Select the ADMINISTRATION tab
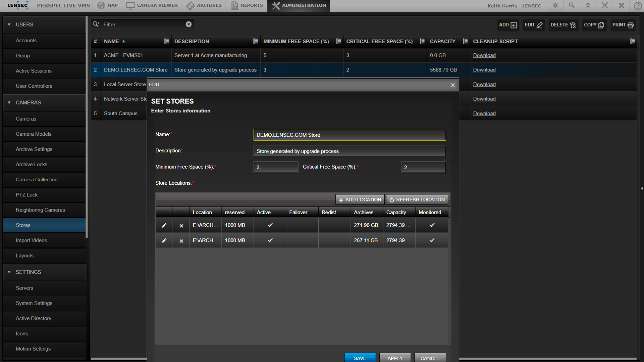644x362 pixels. (x=299, y=5)
